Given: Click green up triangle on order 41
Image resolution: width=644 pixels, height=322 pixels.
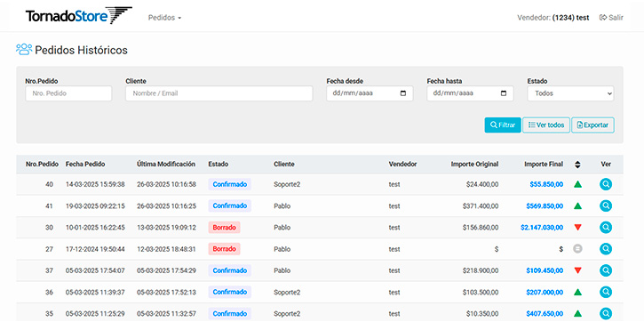Looking at the screenshot, I should 577,205.
